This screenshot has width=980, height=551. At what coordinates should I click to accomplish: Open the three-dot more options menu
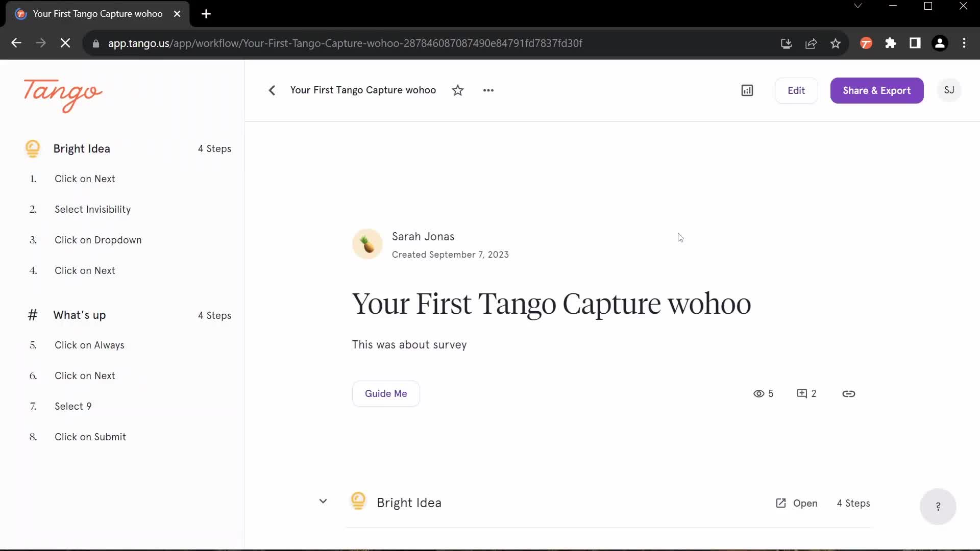(x=488, y=90)
